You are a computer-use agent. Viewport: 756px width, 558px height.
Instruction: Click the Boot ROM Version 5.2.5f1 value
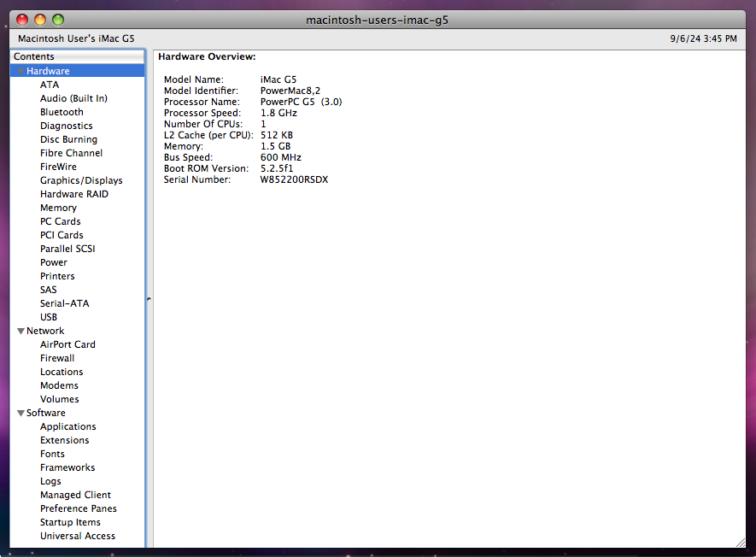[276, 169]
